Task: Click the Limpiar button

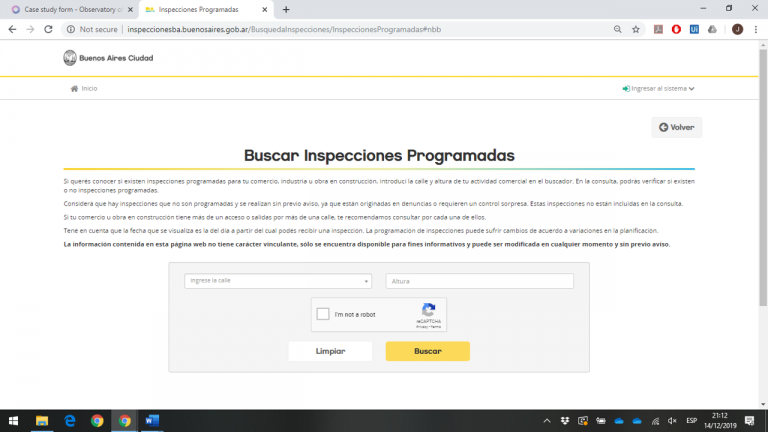Action: pos(330,351)
